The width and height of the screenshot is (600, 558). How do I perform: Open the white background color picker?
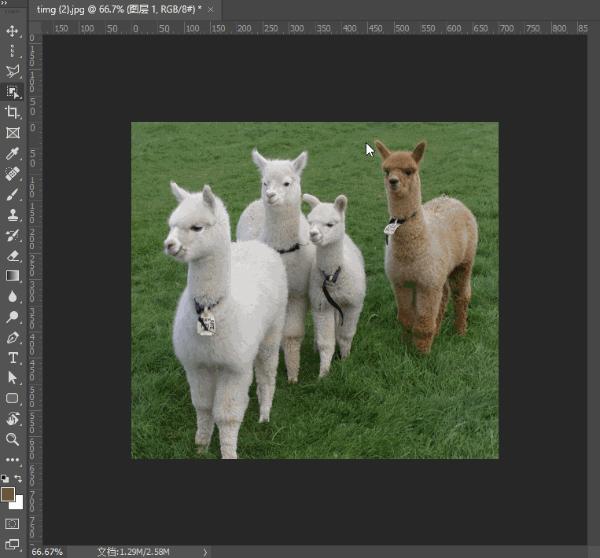18,505
